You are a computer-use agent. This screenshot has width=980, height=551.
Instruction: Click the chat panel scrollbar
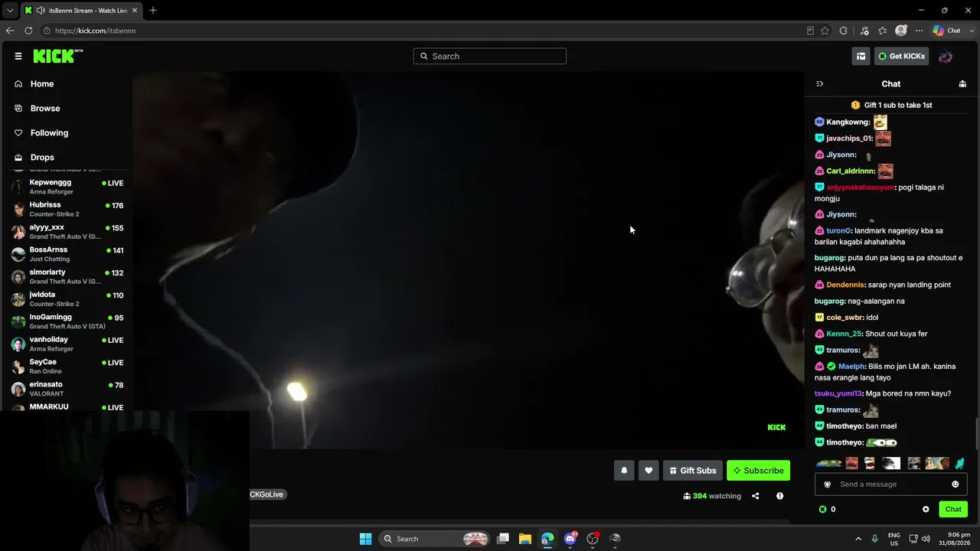pyautogui.click(x=977, y=434)
